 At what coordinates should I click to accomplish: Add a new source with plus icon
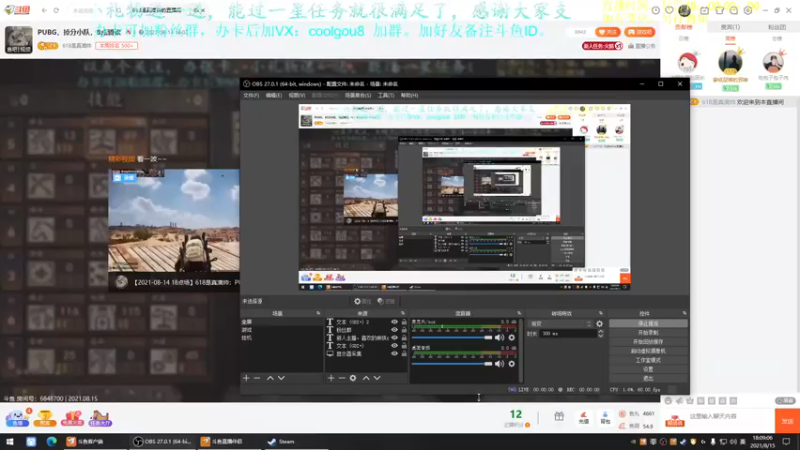tap(331, 378)
